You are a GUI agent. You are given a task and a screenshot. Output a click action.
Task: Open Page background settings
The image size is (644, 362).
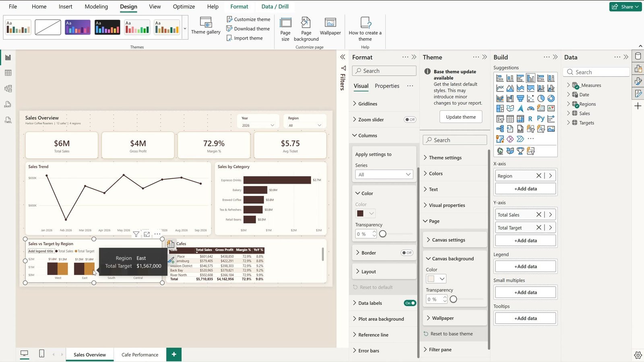[x=306, y=29]
